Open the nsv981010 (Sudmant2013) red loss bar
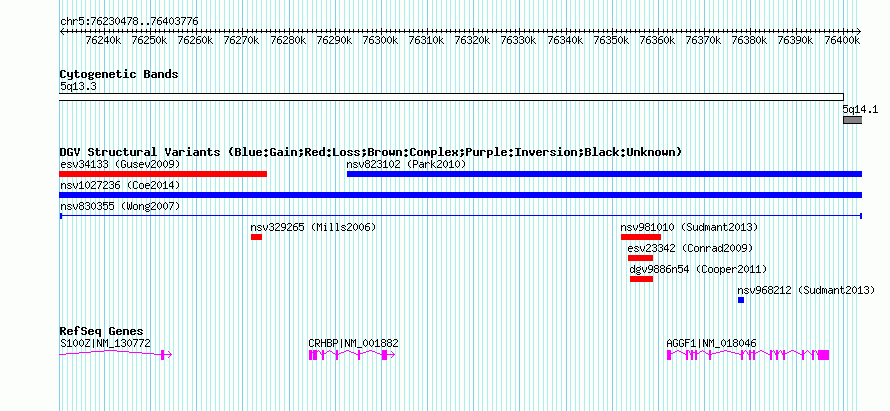The width and height of the screenshot is (890, 411). tap(641, 237)
